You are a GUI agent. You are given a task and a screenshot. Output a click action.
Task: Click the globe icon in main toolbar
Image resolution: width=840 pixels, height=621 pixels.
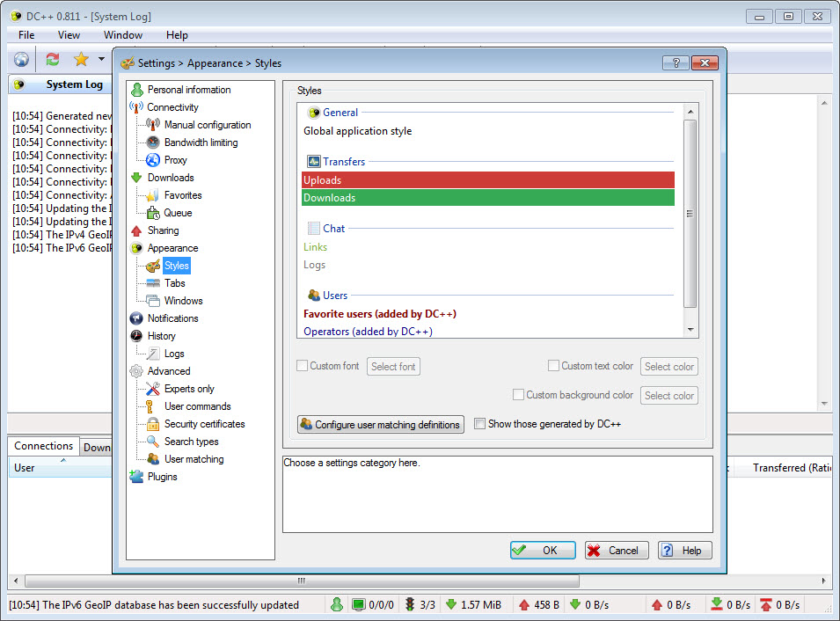coord(21,59)
